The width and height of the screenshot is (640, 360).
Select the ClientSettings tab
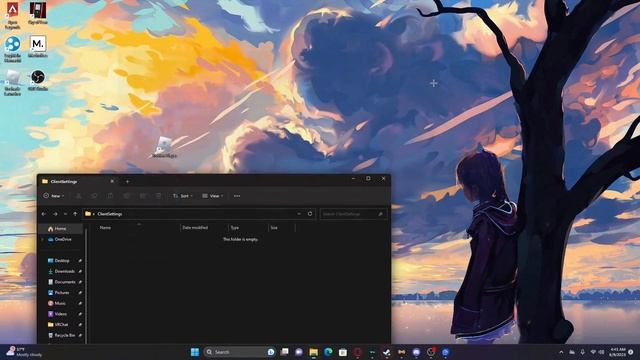pyautogui.click(x=78, y=181)
